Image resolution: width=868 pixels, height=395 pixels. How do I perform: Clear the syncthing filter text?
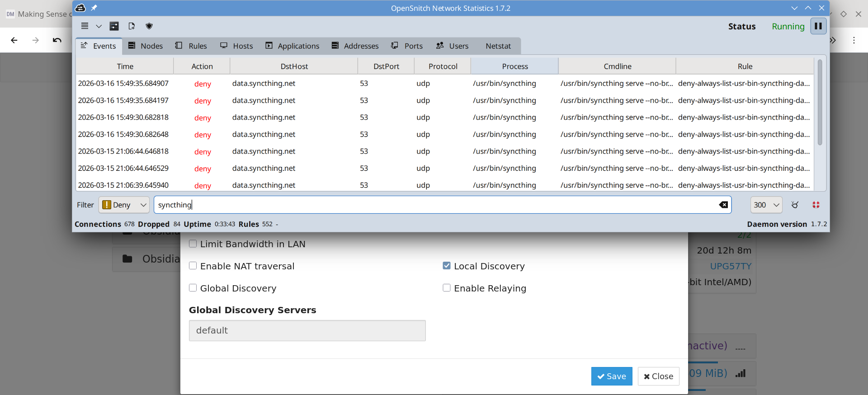coord(723,205)
